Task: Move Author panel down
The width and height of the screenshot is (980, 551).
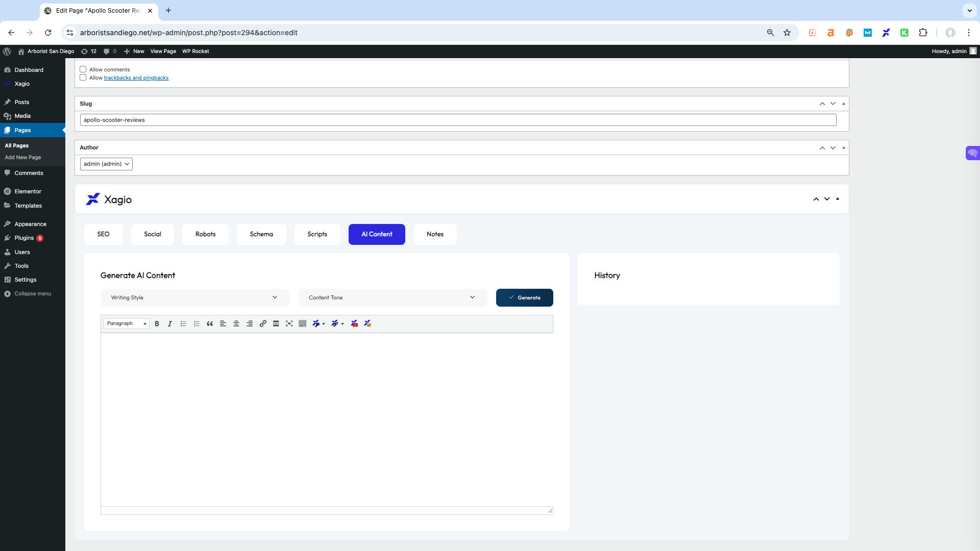Action: point(833,147)
